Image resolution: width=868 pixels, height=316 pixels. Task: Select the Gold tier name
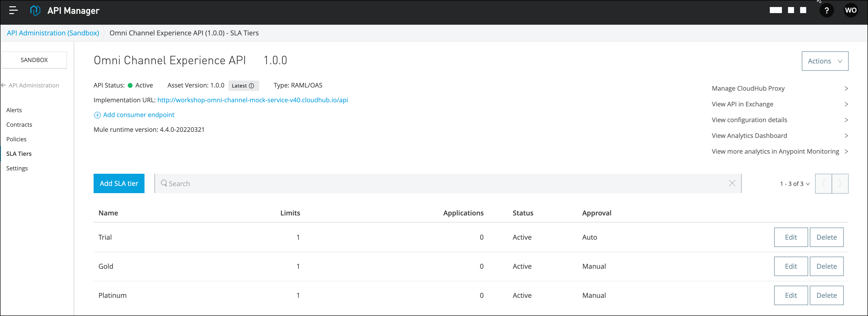pos(105,266)
